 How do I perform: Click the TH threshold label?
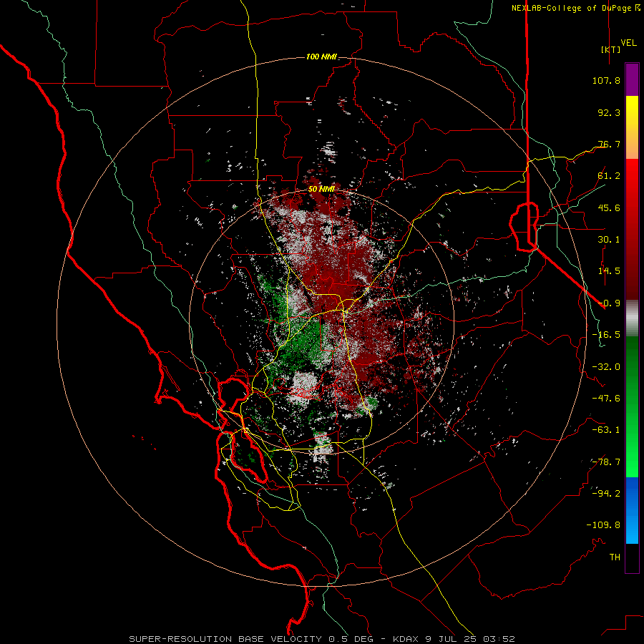tap(615, 557)
